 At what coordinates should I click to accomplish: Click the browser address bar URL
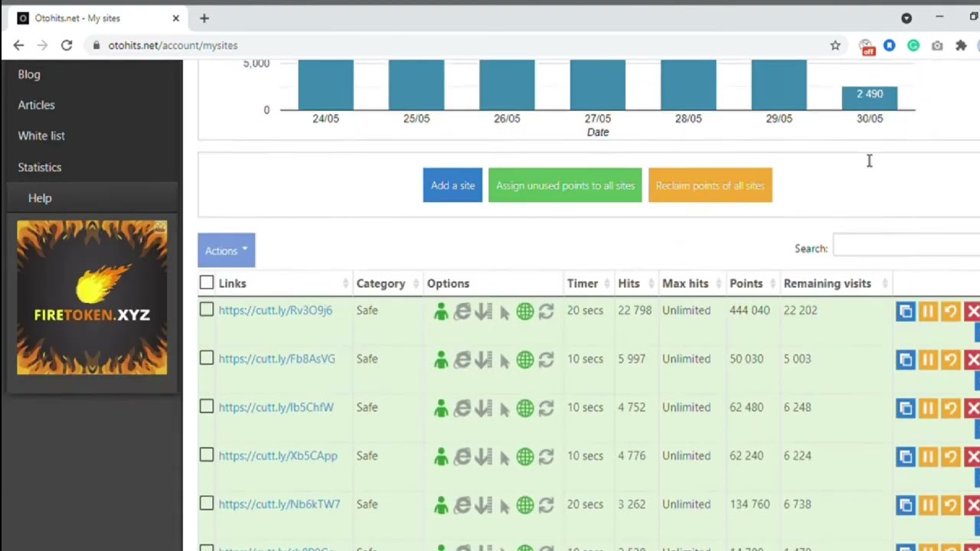click(173, 45)
